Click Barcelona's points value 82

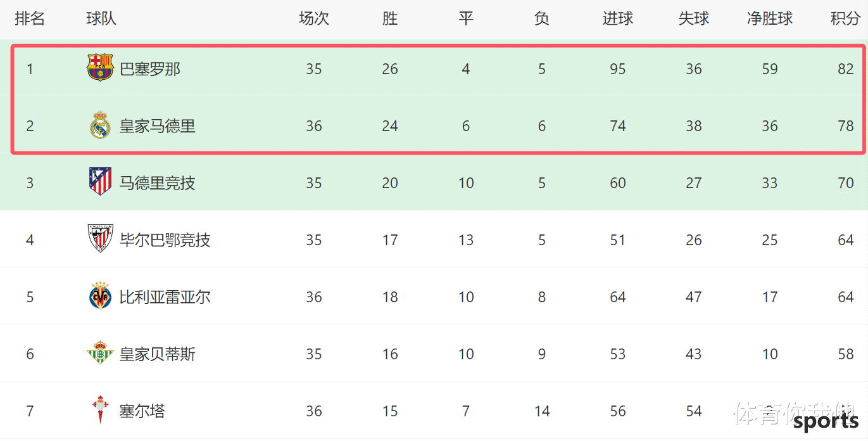(846, 68)
